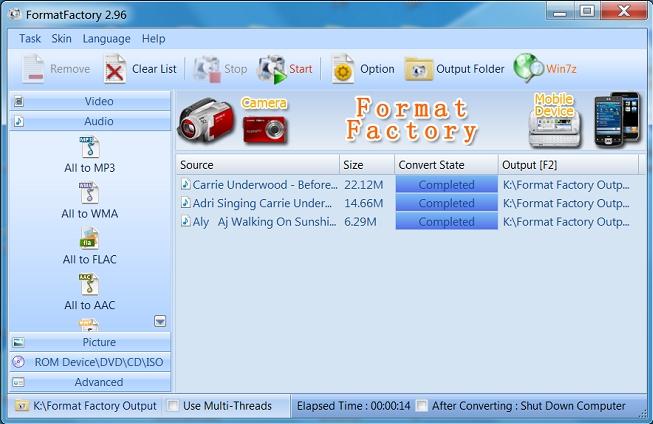Open the Skin menu

61,39
